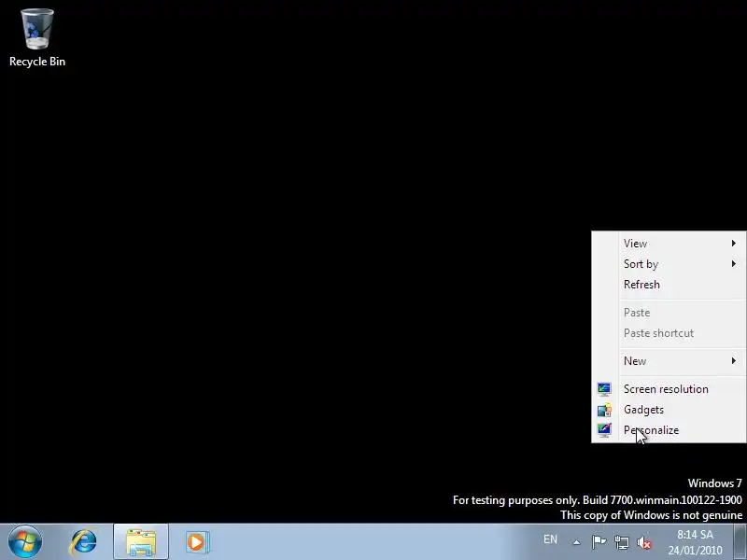This screenshot has height=560, width=747.
Task: Launch Windows Media Player from the taskbar
Action: [x=197, y=542]
